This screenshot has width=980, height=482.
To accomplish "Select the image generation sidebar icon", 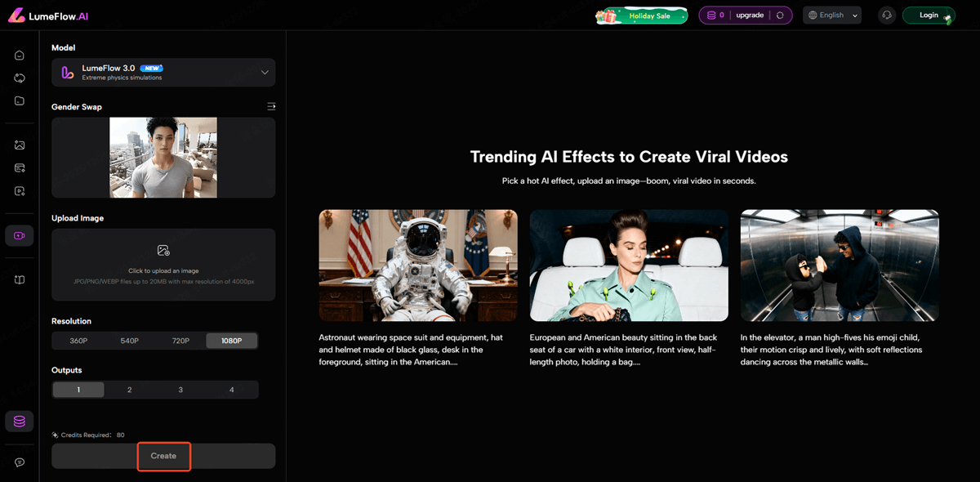I will [19, 145].
